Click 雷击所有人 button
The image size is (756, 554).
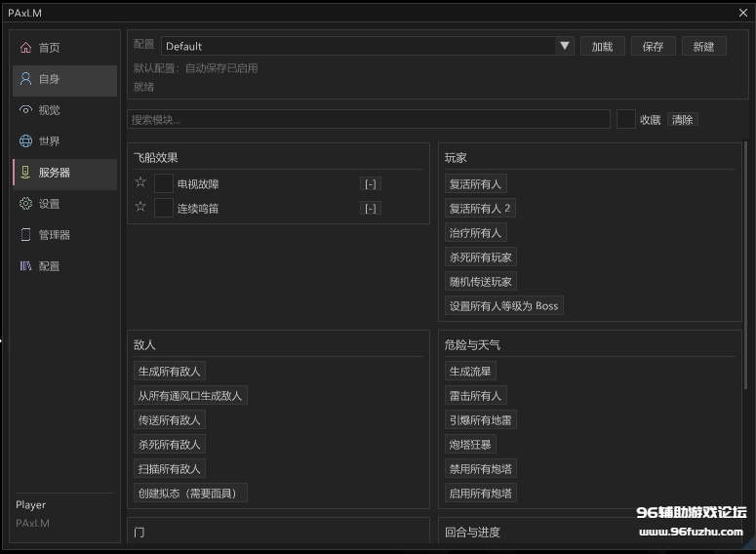[475, 395]
